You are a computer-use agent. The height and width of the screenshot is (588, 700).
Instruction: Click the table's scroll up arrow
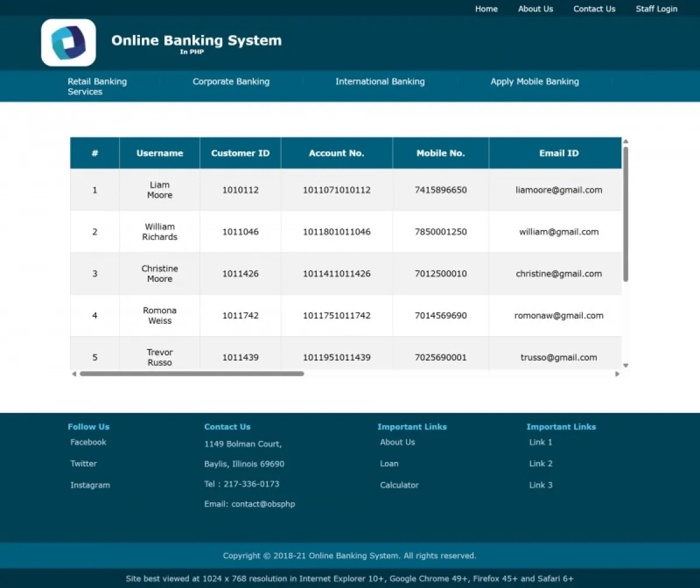pyautogui.click(x=625, y=141)
